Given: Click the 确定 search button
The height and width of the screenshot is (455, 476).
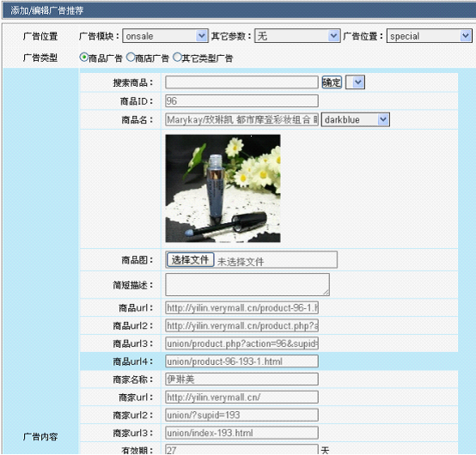Looking at the screenshot, I should click(x=332, y=82).
